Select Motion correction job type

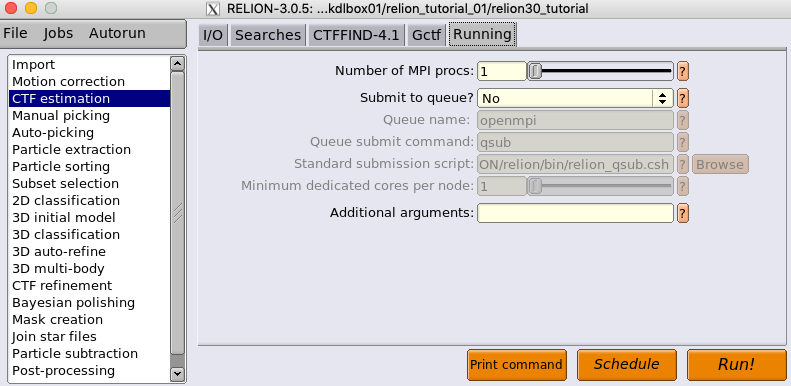point(89,81)
